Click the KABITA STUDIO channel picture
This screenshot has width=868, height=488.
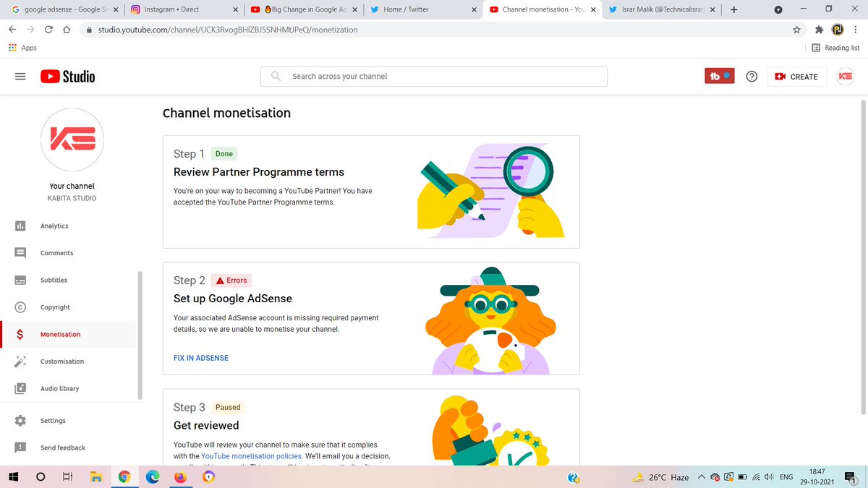tap(72, 140)
